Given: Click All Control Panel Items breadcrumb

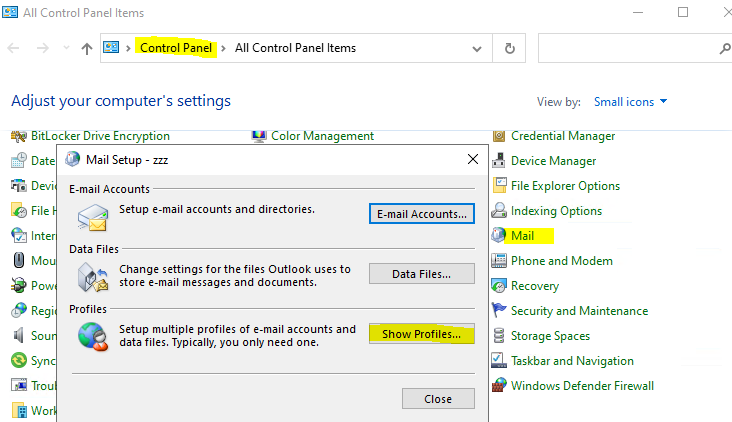Looking at the screenshot, I should [295, 48].
